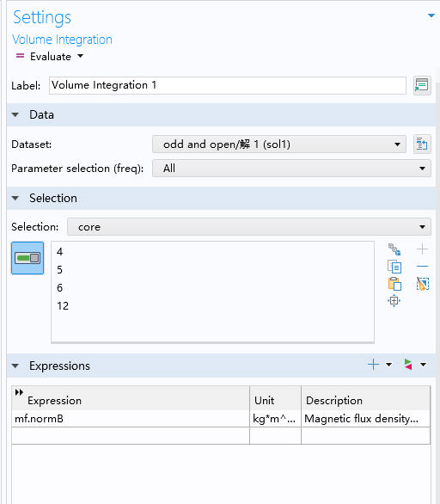This screenshot has height=504, width=440.
Task: Click Zoom to Selection icon
Action: point(394,301)
